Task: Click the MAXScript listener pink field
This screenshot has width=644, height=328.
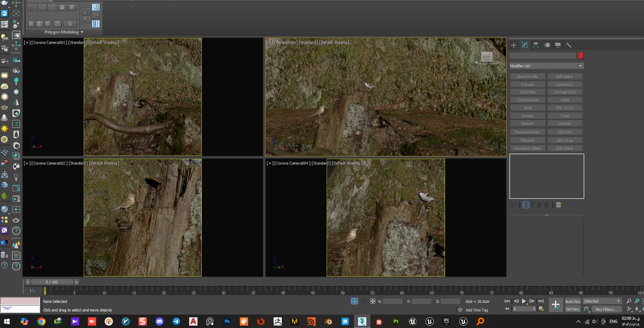Action: coord(20,301)
